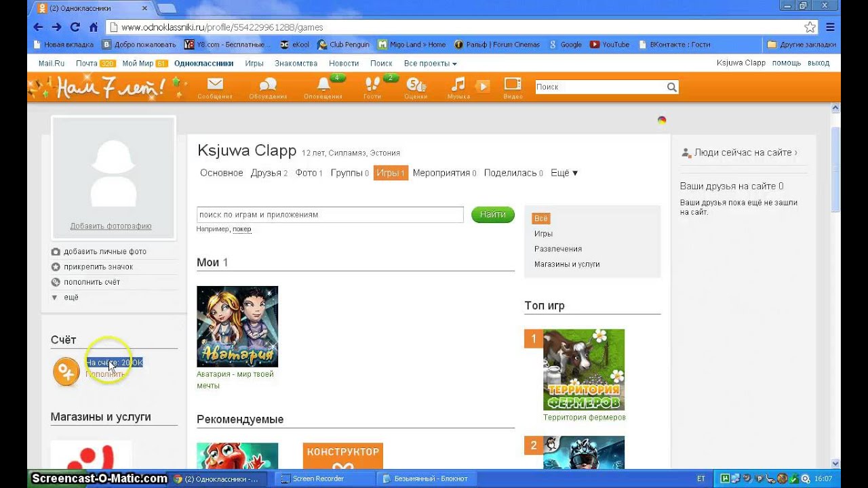Bookmark this page with star icon
This screenshot has width=868, height=488.
810,27
